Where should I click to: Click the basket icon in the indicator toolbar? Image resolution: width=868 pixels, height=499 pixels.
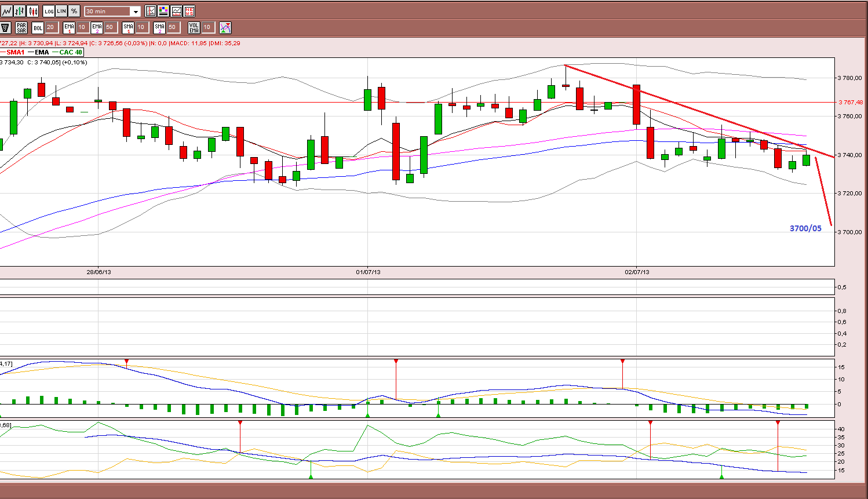(x=5, y=27)
